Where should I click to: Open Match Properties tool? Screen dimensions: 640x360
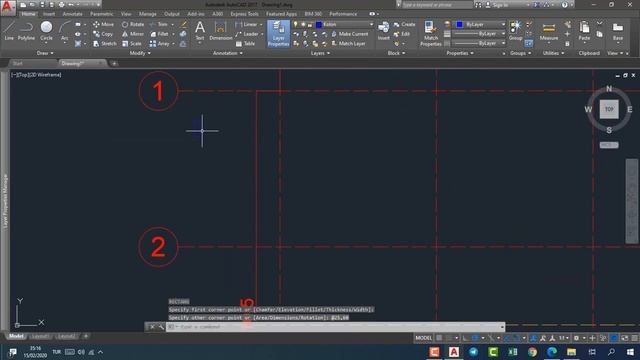coord(431,33)
